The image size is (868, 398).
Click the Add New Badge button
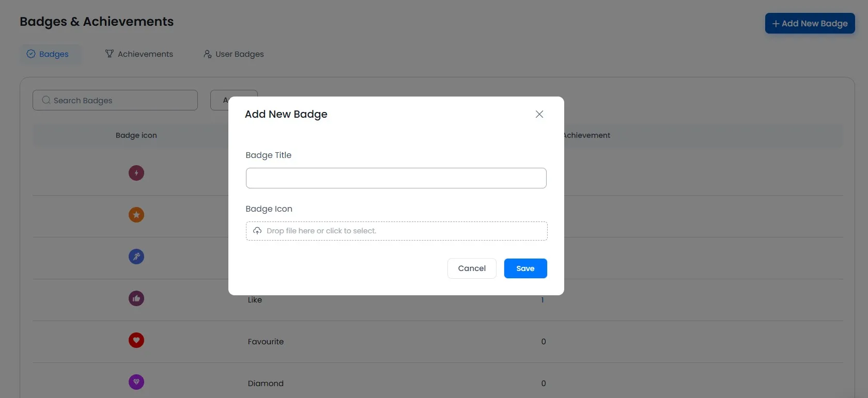tap(810, 23)
